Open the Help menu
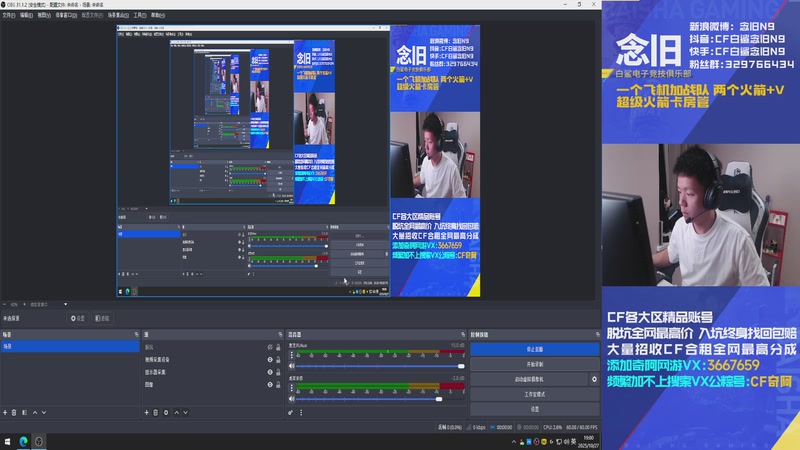Viewport: 800px width, 450px height. [158, 15]
